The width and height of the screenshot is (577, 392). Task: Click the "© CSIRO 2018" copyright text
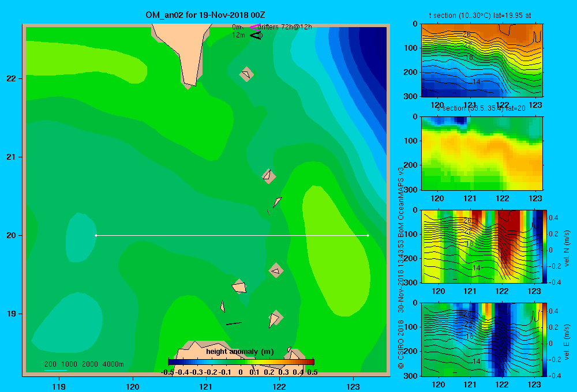click(x=401, y=344)
